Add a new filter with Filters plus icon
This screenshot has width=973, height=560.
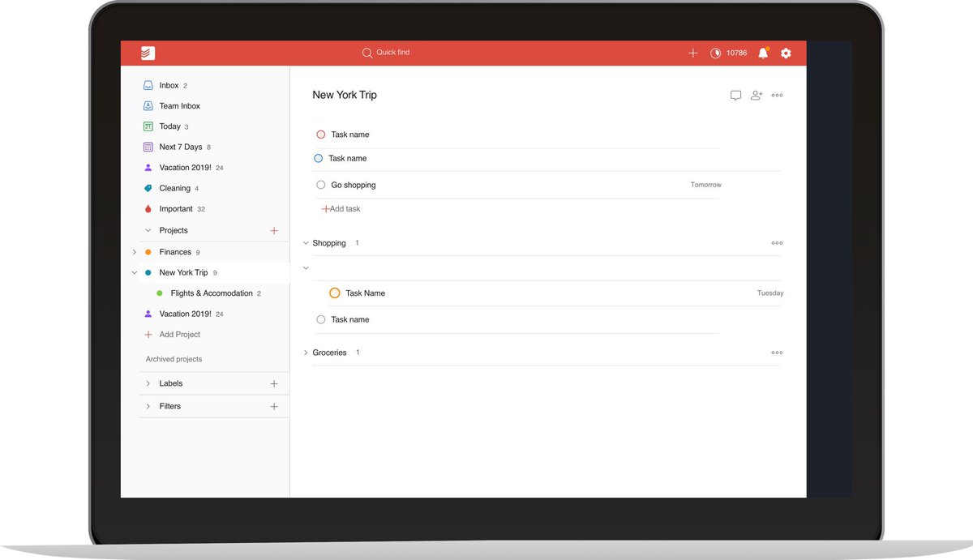click(x=274, y=406)
